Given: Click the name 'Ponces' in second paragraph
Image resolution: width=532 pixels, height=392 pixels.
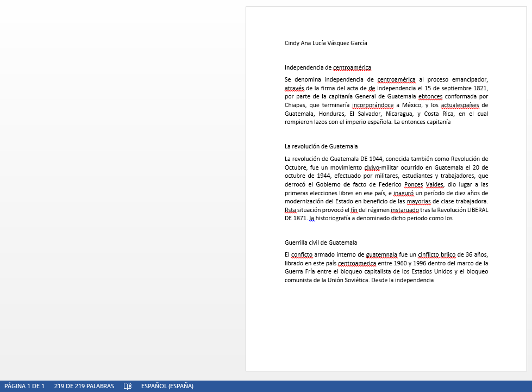Looking at the screenshot, I should [414, 184].
